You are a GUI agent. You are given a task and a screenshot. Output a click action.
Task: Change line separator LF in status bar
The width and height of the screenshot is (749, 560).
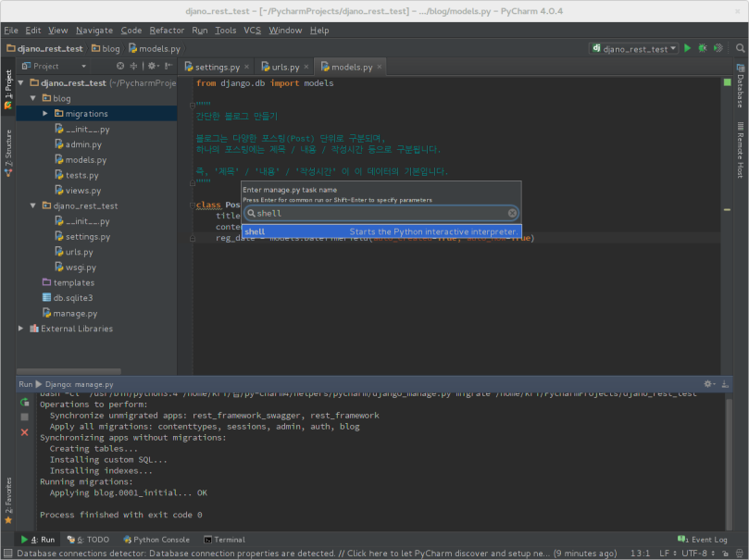668,554
